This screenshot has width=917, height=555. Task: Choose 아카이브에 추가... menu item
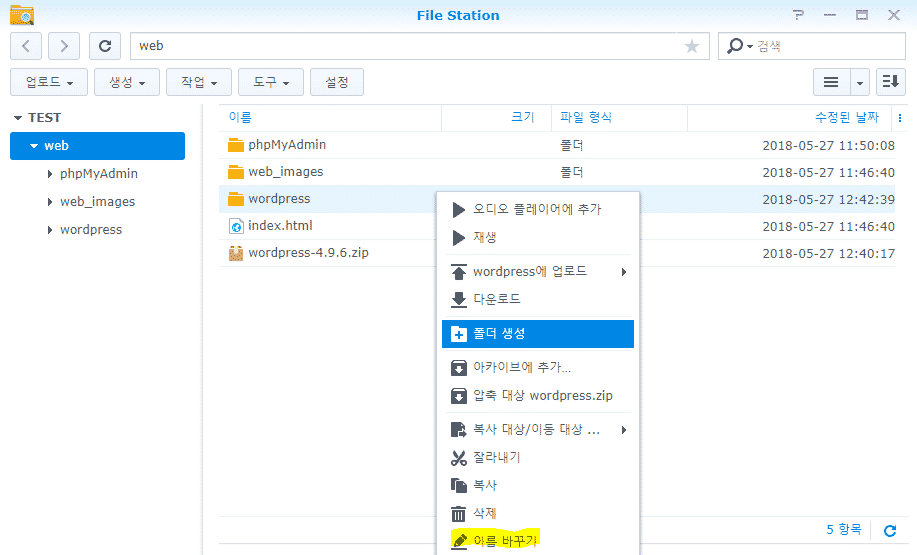click(537, 367)
